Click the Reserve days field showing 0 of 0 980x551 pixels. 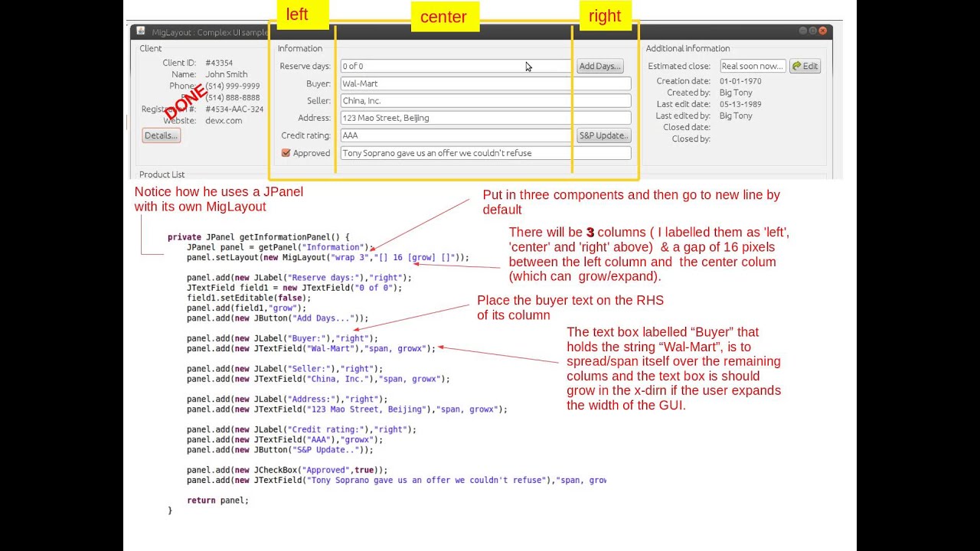coord(456,67)
